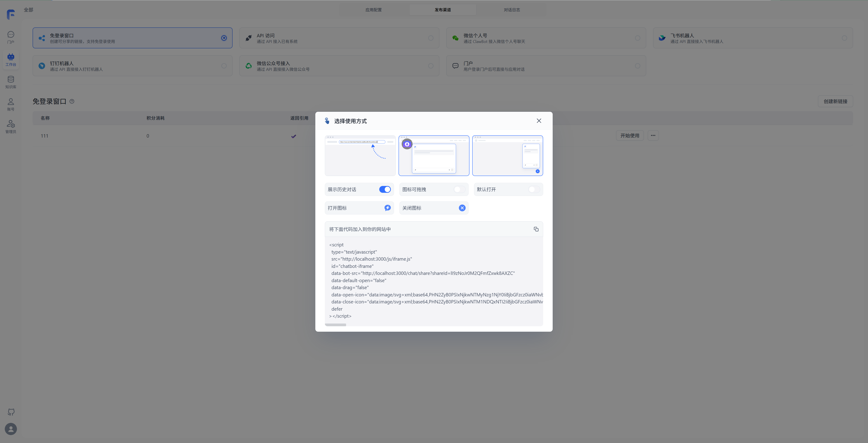Screen dimensions: 868x443
Task: Open the 工作台 robot icon in the sidebar
Action: 11,57
